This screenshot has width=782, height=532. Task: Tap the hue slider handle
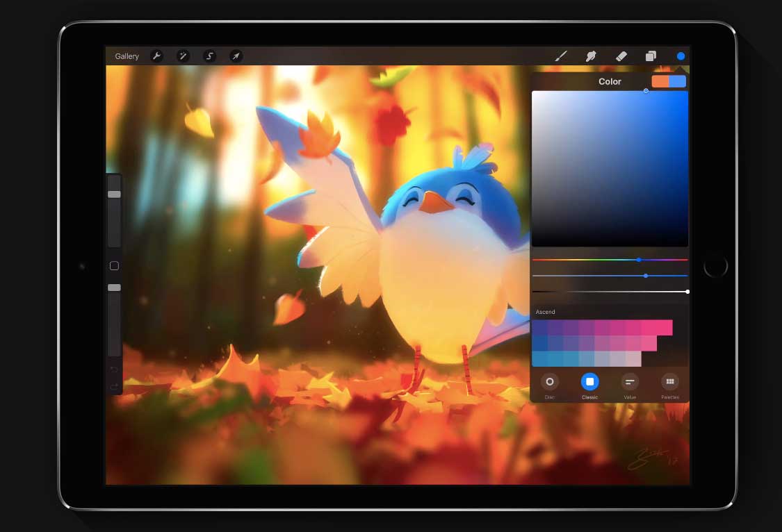tap(639, 260)
